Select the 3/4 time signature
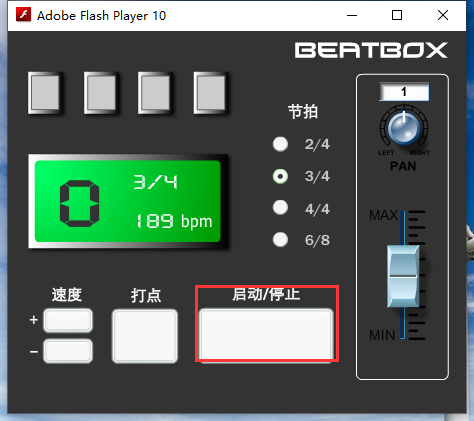 pos(280,176)
